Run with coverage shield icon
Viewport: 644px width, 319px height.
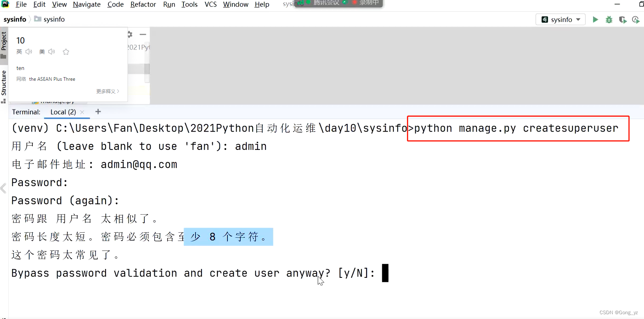coord(622,20)
